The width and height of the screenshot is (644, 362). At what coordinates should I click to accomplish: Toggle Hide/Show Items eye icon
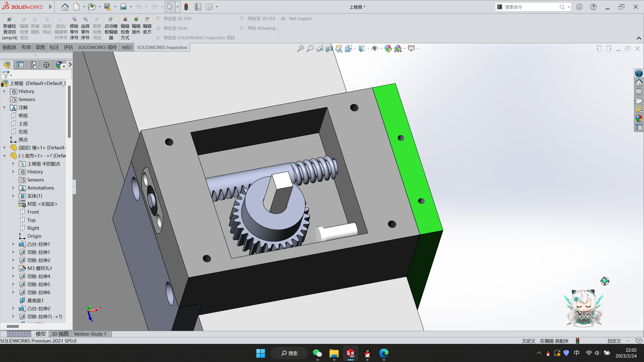click(375, 49)
